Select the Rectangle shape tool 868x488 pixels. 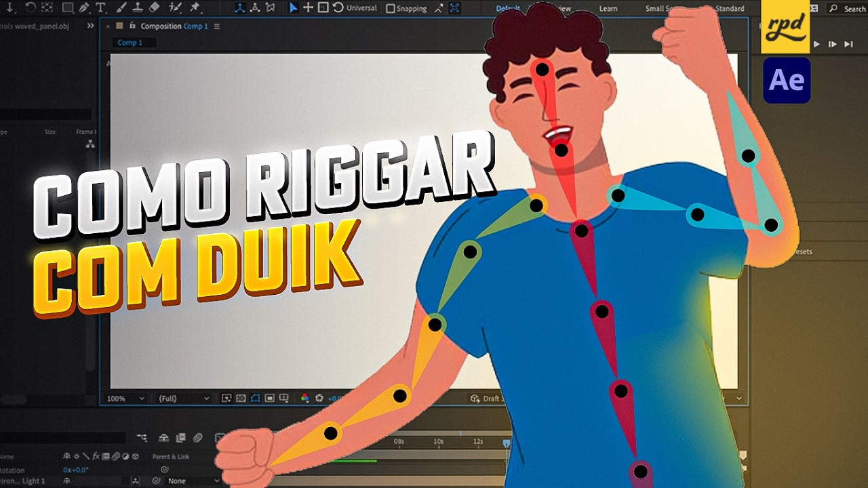68,7
